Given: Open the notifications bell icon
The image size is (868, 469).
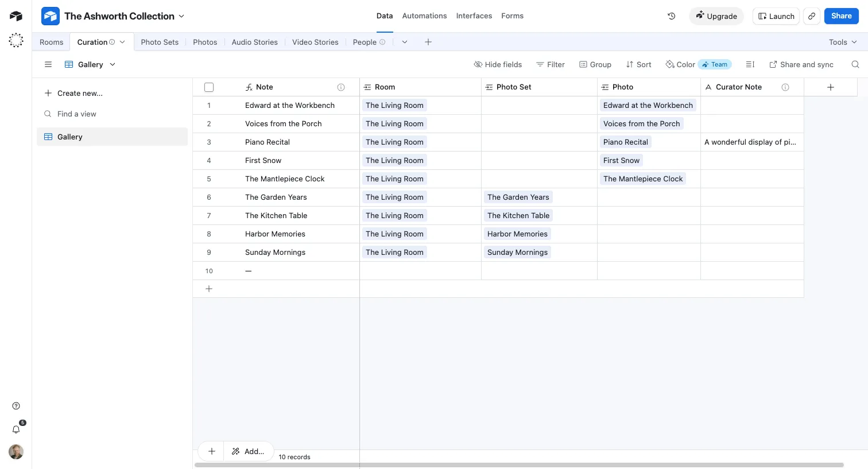Looking at the screenshot, I should click(x=16, y=429).
